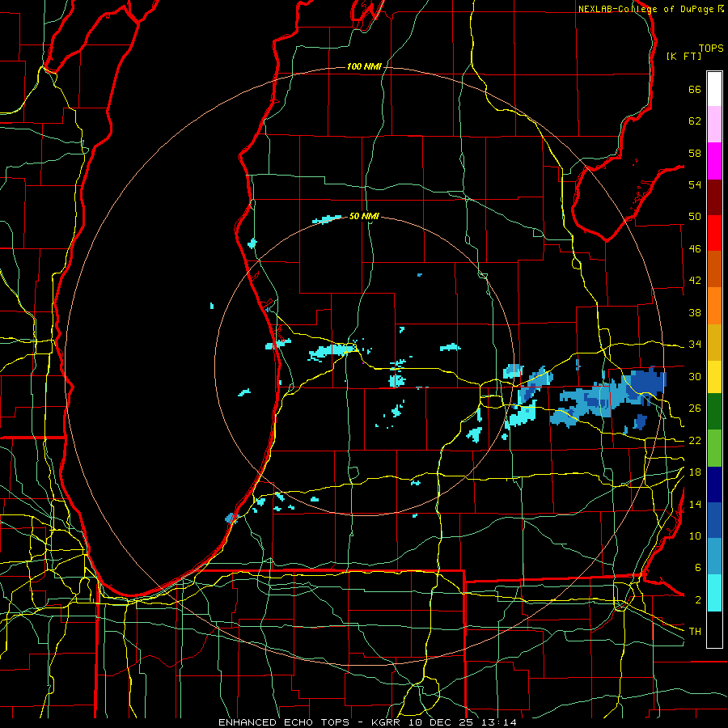This screenshot has width=728, height=728.
Task: Click the dark green legend swatch
Action: coord(714,412)
